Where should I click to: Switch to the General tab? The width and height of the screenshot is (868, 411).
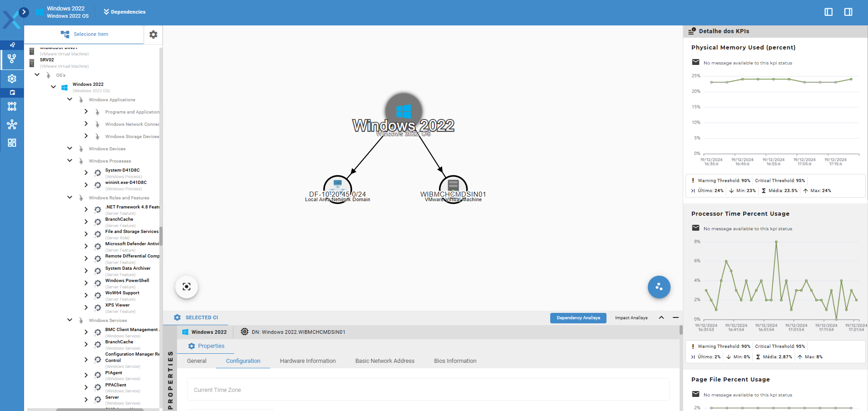197,361
